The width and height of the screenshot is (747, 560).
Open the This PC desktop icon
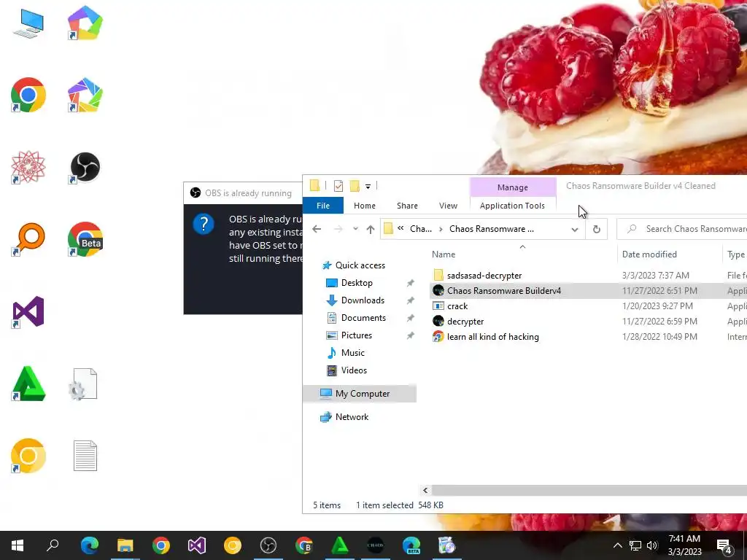[28, 23]
